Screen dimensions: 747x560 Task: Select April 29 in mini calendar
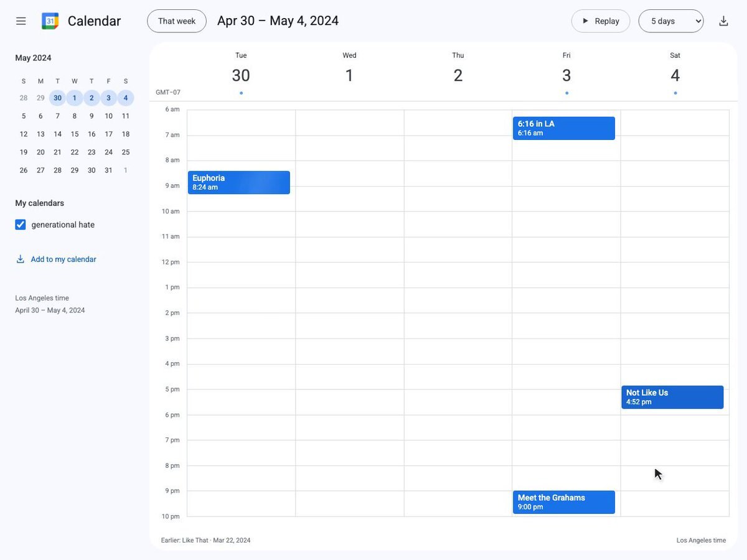[40, 98]
